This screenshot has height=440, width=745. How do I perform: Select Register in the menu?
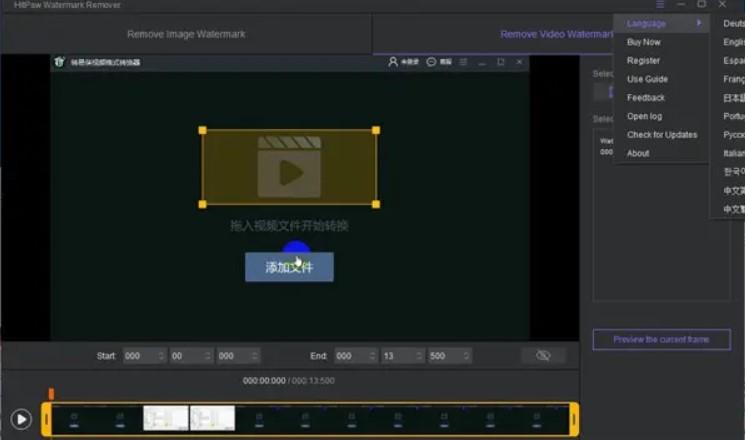pyautogui.click(x=643, y=60)
